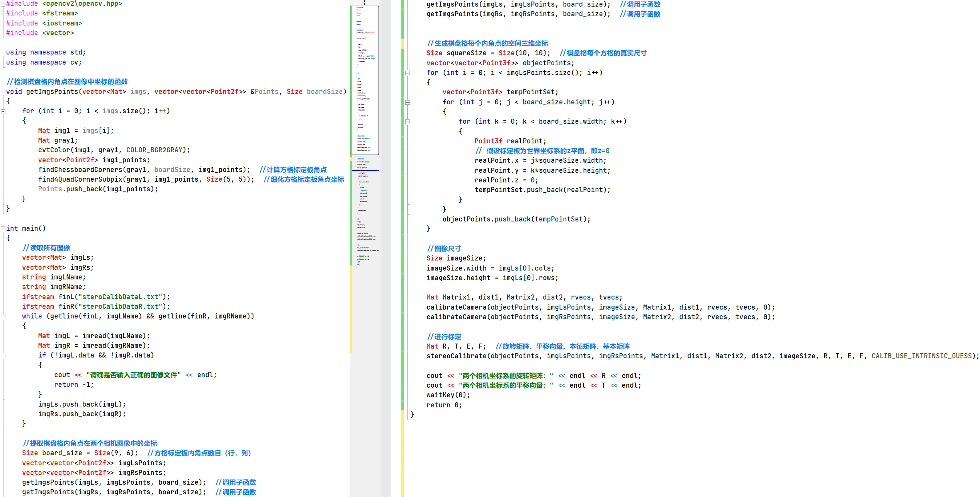Click 'vector<Point2f> img1_points;' line
This screenshot has width=980, height=497.
pyautogui.click(x=94, y=160)
